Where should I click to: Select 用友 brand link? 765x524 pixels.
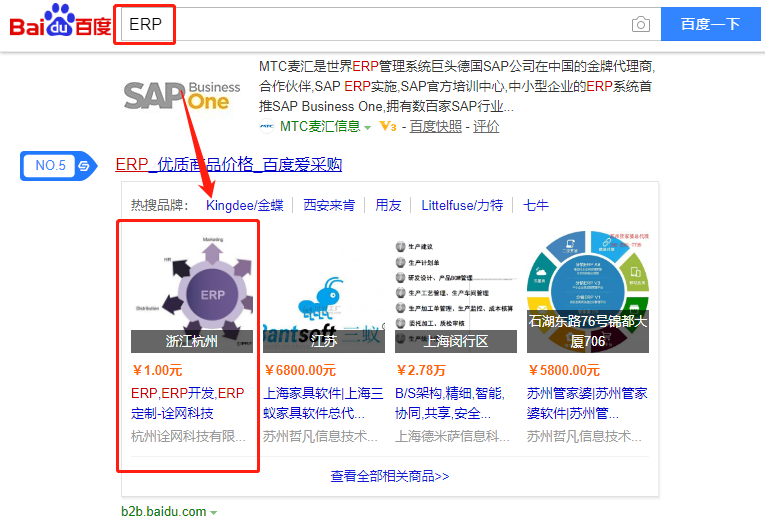pos(388,205)
